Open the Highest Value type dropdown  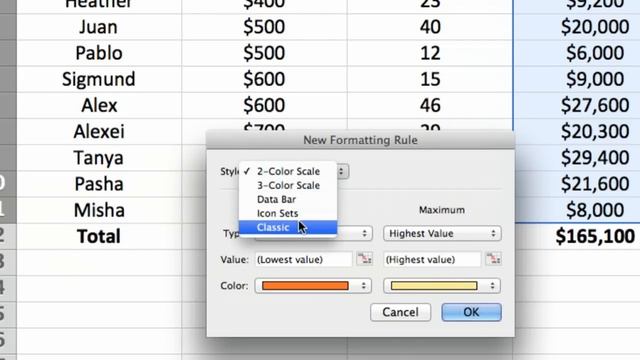(442, 233)
